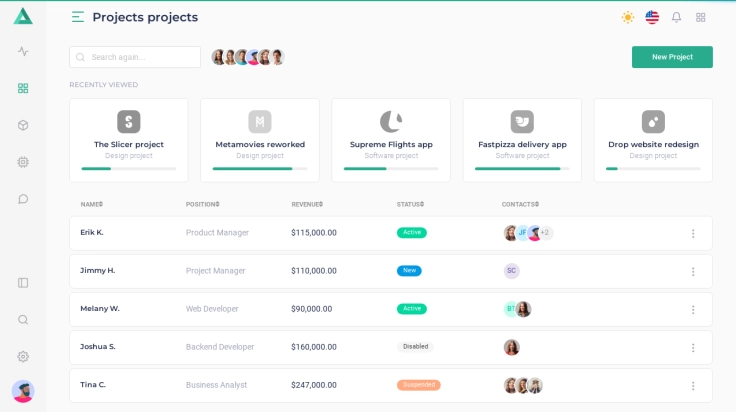The image size is (736, 412).
Task: Open the cube box sidebar icon
Action: 23,125
